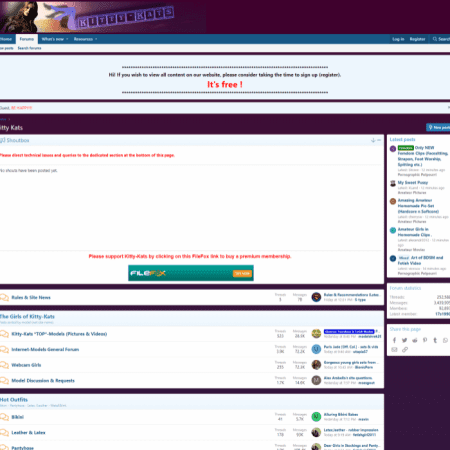Click Webcam Girls forum chat icon

pyautogui.click(x=4, y=365)
